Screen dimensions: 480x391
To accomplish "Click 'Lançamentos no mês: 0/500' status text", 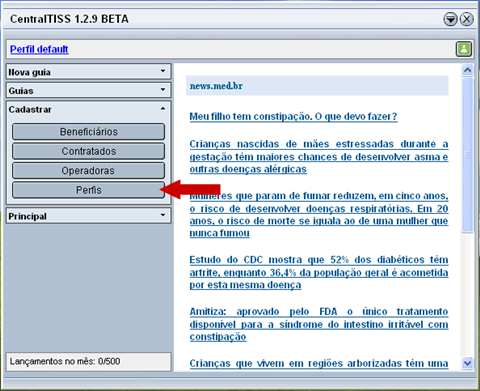I will 65,361.
